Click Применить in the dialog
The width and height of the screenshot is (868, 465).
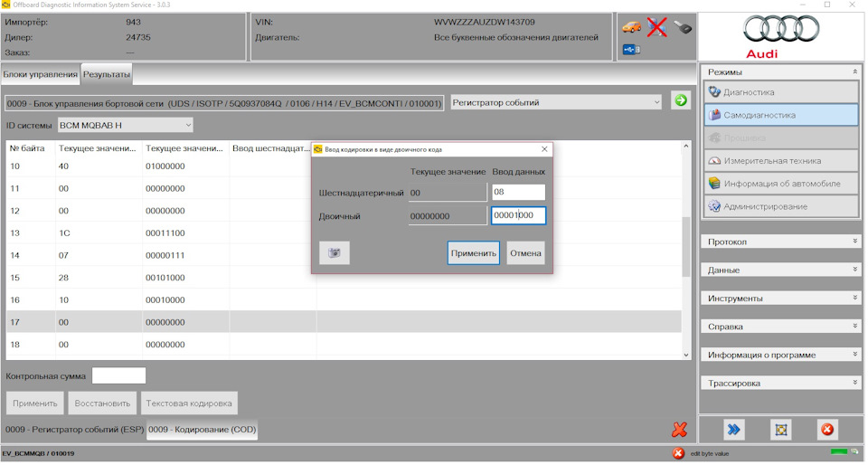[x=473, y=253]
